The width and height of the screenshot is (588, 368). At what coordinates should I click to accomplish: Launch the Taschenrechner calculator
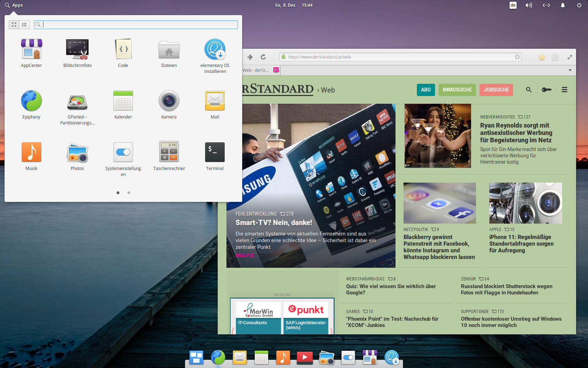point(169,152)
